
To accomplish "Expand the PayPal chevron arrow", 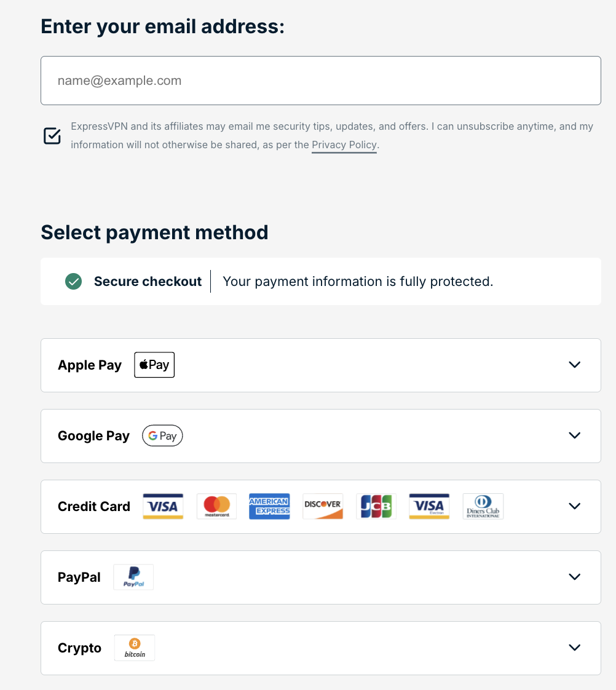I will point(575,577).
